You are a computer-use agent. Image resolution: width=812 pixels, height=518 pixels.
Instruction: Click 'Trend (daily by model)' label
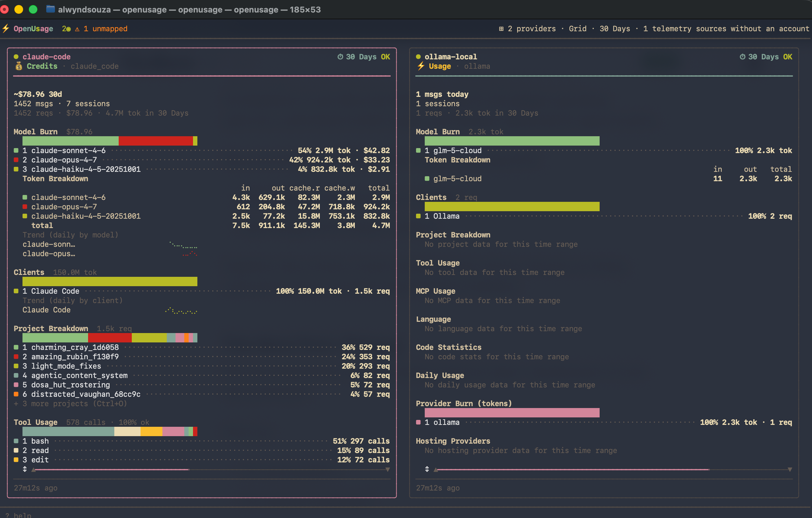coord(71,235)
